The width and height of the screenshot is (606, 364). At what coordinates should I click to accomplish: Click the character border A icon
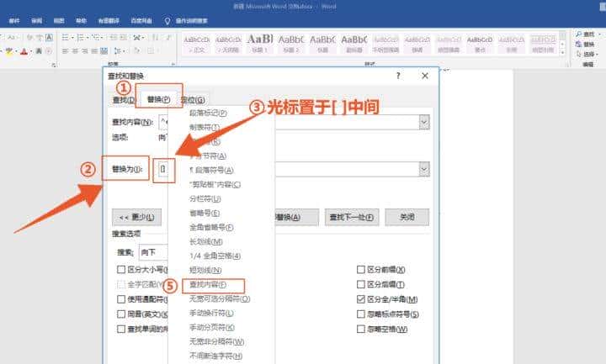click(49, 38)
